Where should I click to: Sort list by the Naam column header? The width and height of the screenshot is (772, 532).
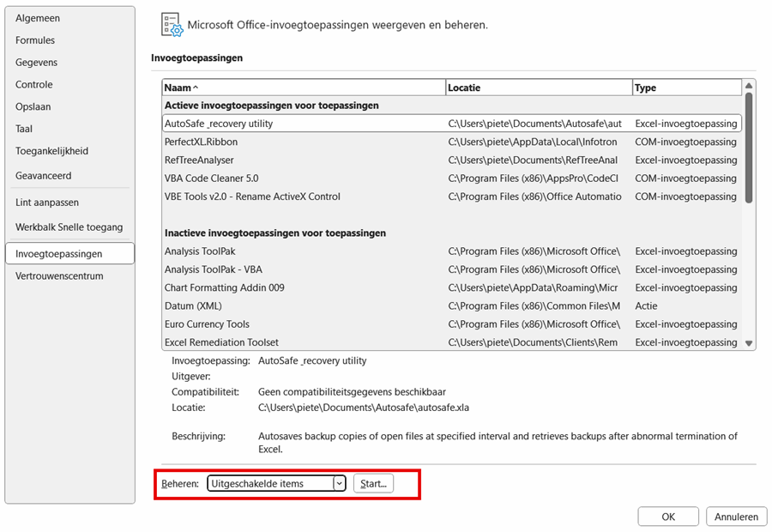click(304, 88)
